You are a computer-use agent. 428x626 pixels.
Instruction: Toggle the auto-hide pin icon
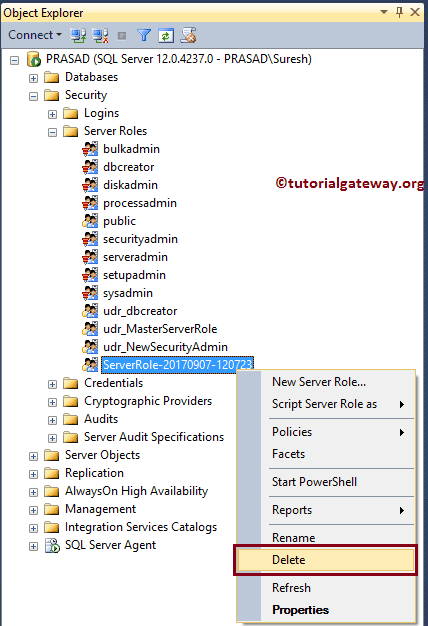(399, 12)
